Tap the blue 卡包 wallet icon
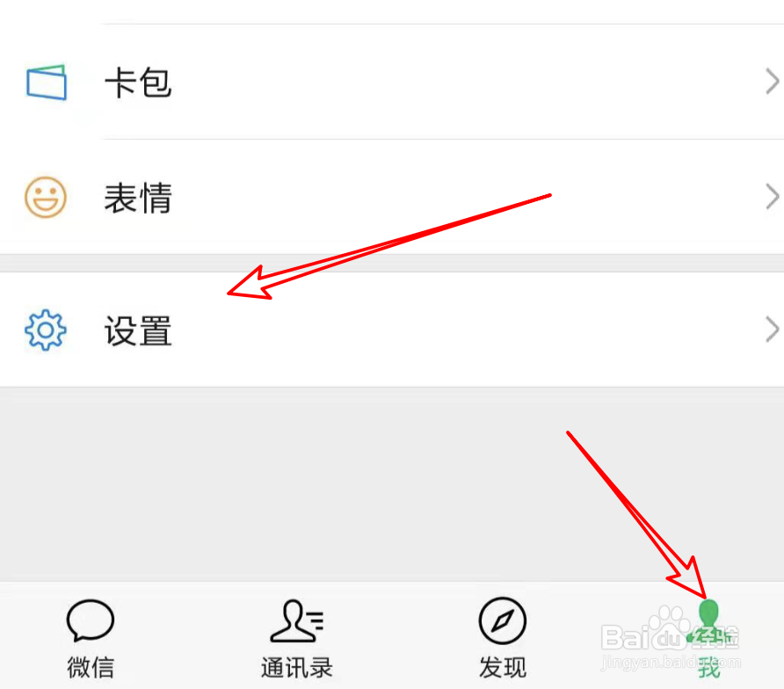784x689 pixels. [46, 83]
